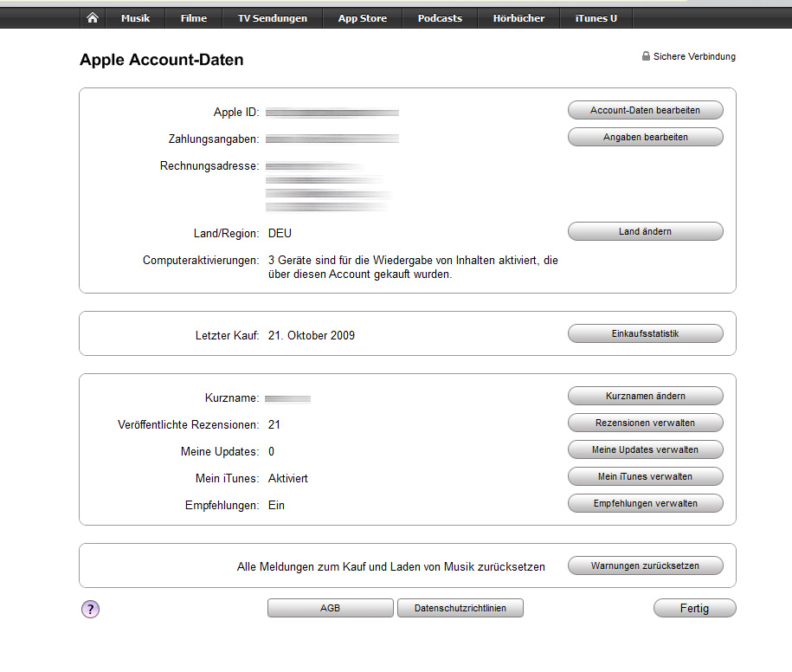
Task: Click the 3 Geräte activation text
Action: (413, 268)
